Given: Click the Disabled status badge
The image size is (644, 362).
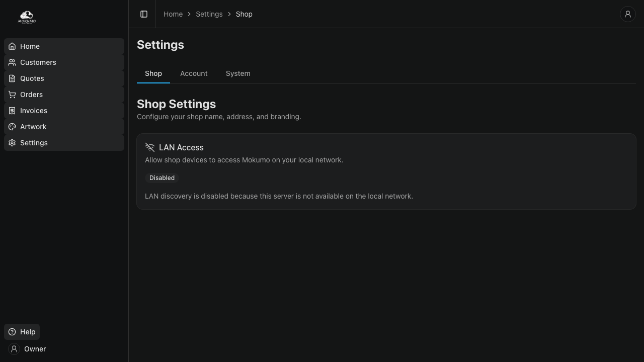Looking at the screenshot, I should (162, 178).
